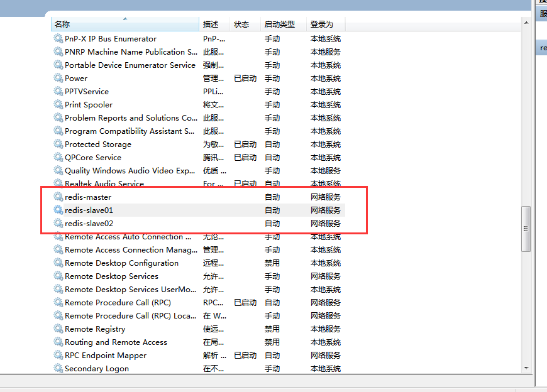Click the scrollbar down arrow
Image resolution: width=547 pixels, height=392 pixels.
point(526,368)
